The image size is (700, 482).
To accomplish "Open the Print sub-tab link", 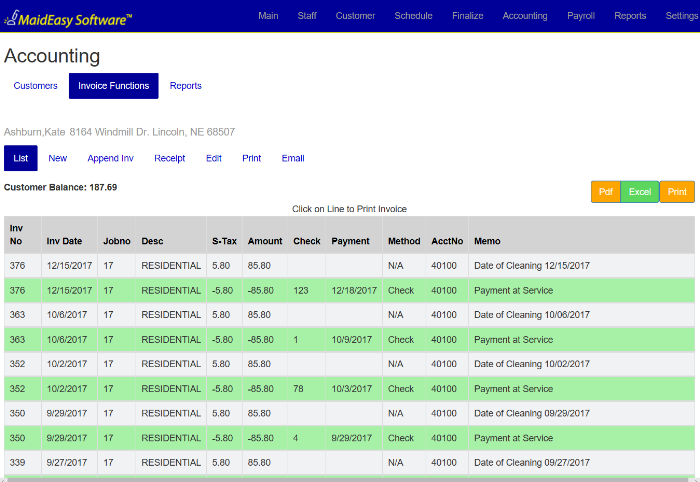I will 252,158.
